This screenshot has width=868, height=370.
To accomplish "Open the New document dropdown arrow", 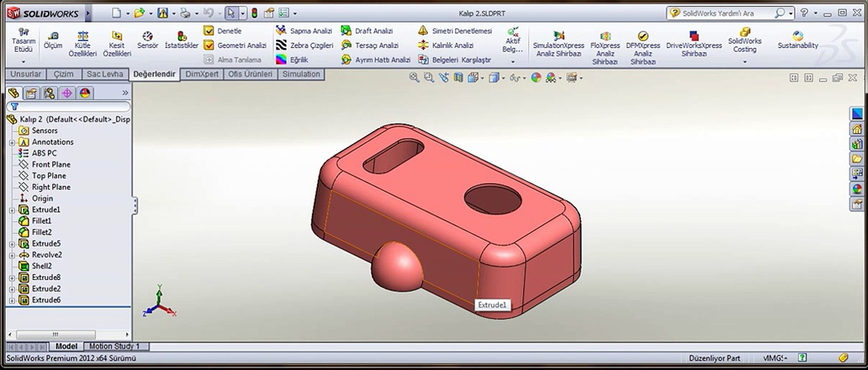I will pos(128,14).
